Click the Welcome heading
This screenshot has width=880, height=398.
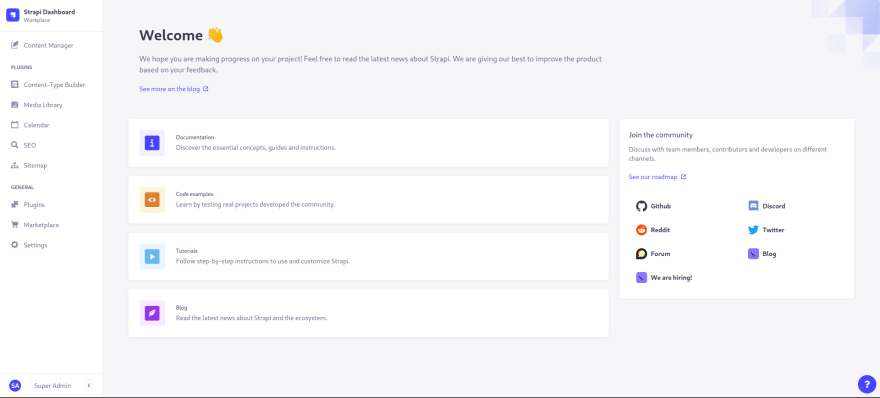click(x=181, y=35)
